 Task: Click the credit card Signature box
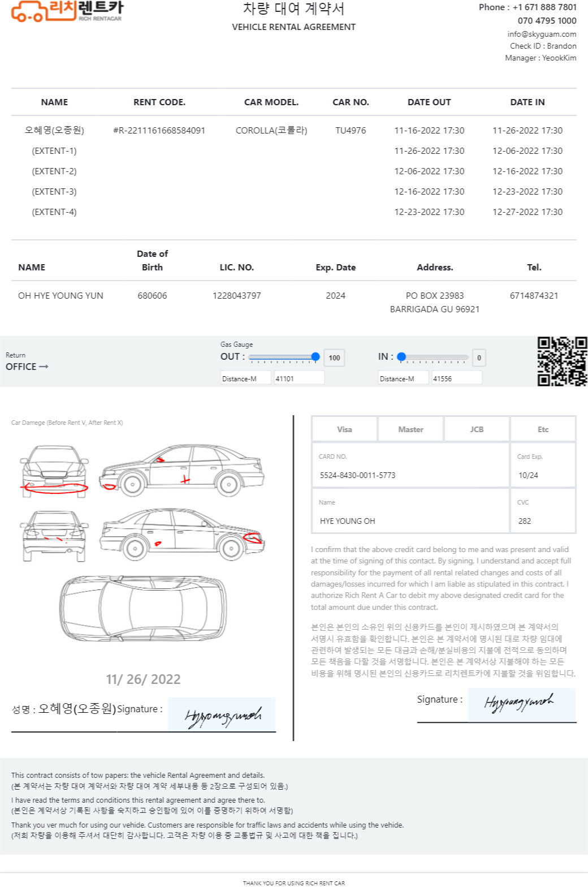coord(521,704)
